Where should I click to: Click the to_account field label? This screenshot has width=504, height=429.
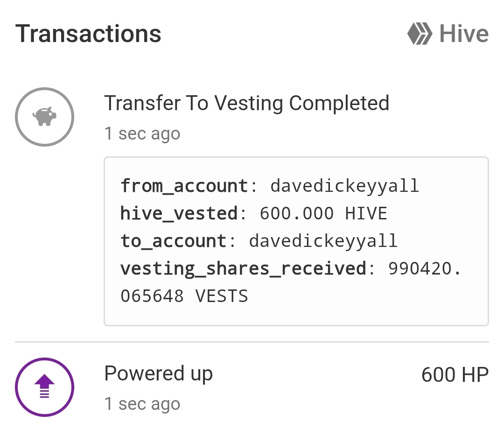coord(174,241)
